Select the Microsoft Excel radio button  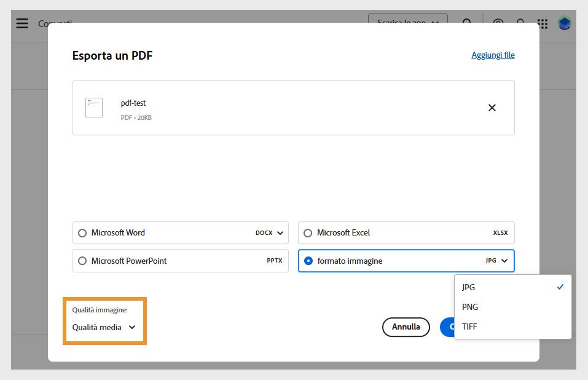[x=308, y=232]
